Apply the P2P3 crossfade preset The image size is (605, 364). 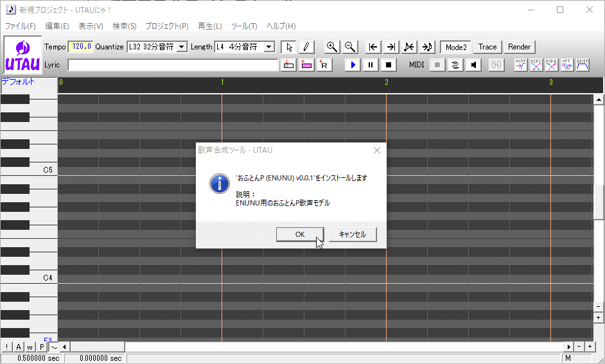pyautogui.click(x=536, y=65)
